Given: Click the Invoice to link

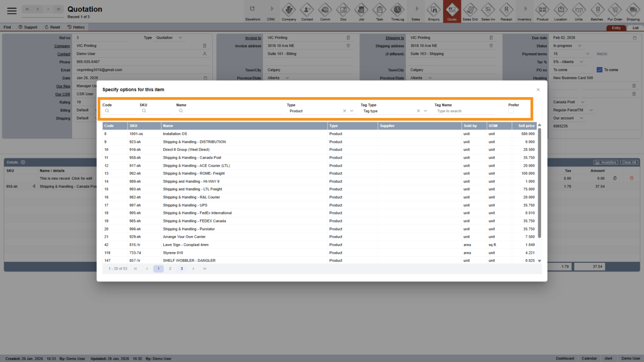Looking at the screenshot, I should pyautogui.click(x=253, y=38).
